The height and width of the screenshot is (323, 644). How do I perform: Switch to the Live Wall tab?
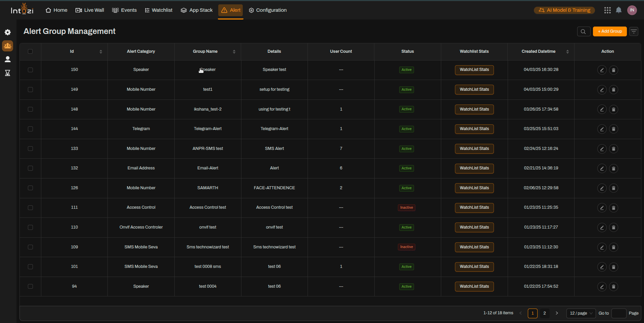tap(90, 10)
